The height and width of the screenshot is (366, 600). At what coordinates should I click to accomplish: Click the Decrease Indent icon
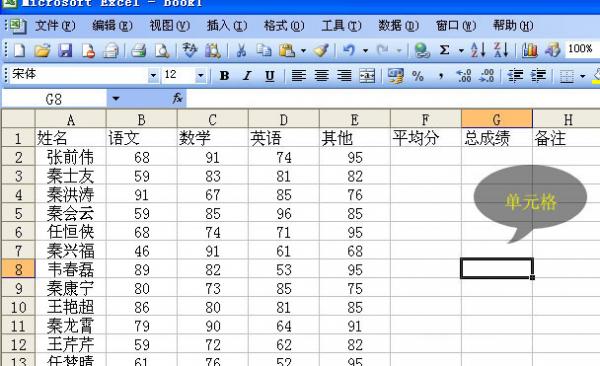click(x=515, y=76)
